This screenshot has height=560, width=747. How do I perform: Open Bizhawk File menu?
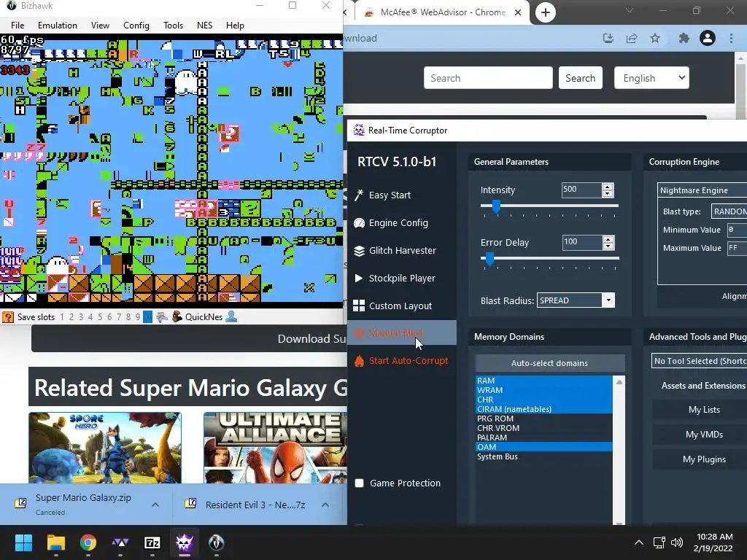tap(18, 26)
